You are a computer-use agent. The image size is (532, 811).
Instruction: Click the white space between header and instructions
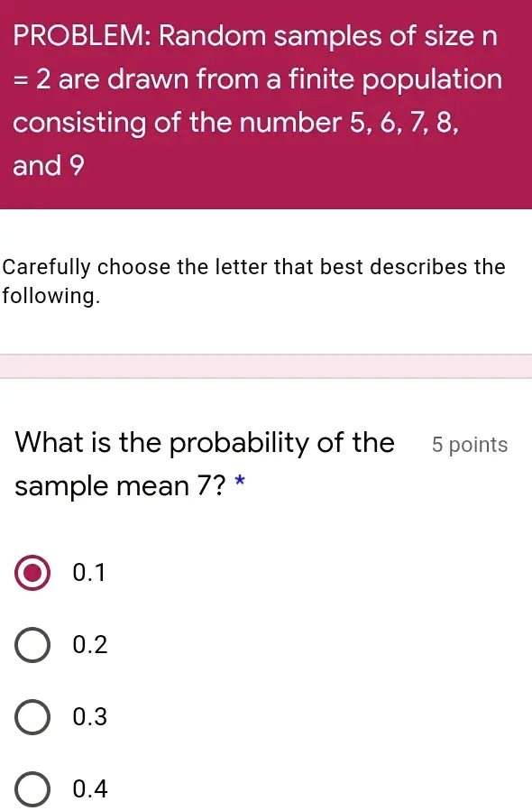pos(266,230)
